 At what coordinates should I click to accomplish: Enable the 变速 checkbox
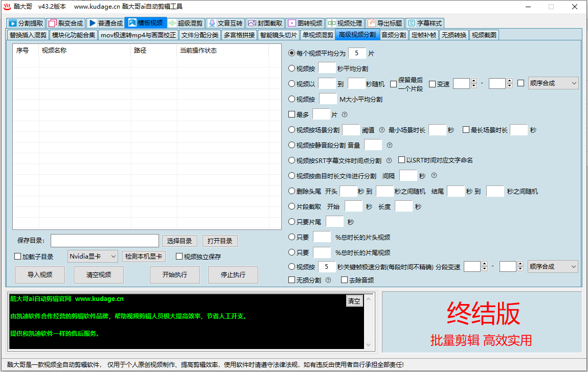tap(433, 84)
